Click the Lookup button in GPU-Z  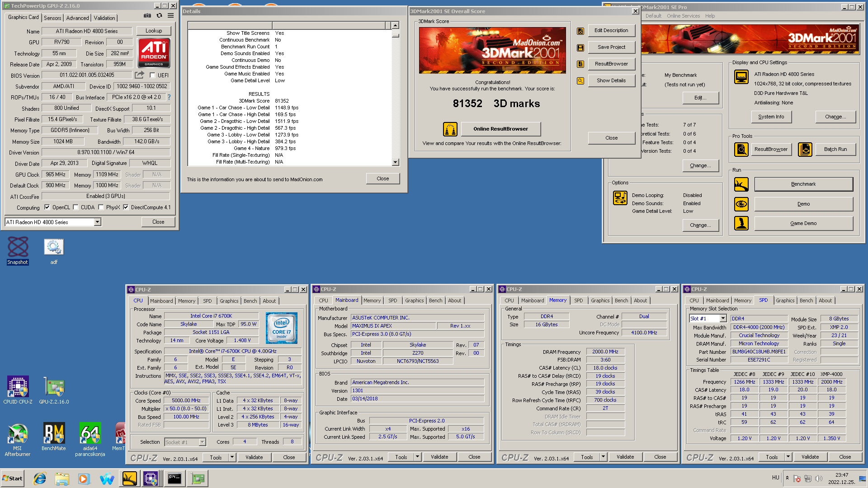154,31
